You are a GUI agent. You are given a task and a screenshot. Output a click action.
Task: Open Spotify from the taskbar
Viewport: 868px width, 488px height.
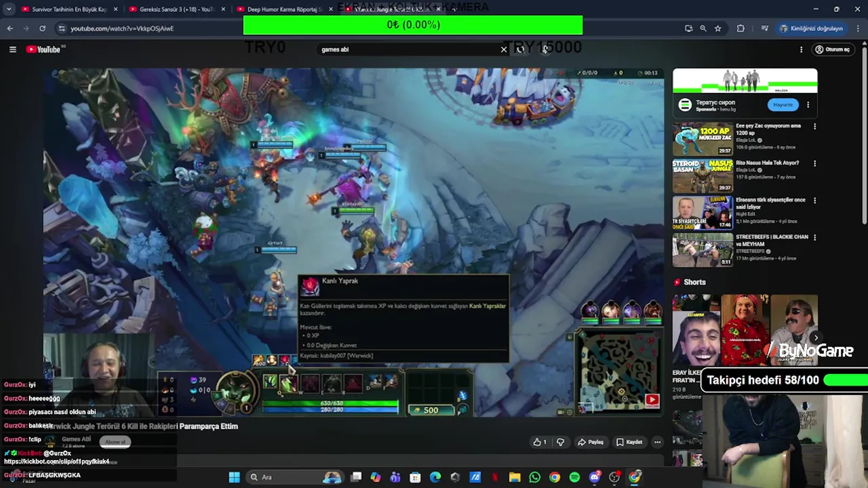pyautogui.click(x=574, y=477)
